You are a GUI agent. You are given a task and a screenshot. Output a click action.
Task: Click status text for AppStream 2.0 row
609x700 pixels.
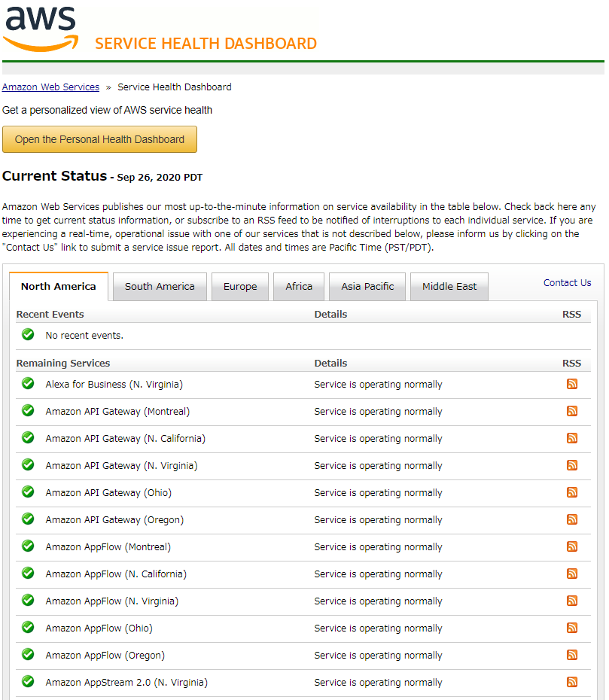[378, 683]
